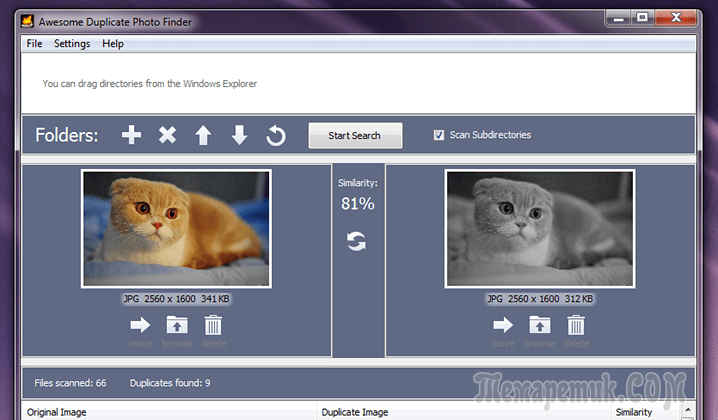Open the Help menu
Viewport: 718px width, 420px height.
[x=113, y=44]
